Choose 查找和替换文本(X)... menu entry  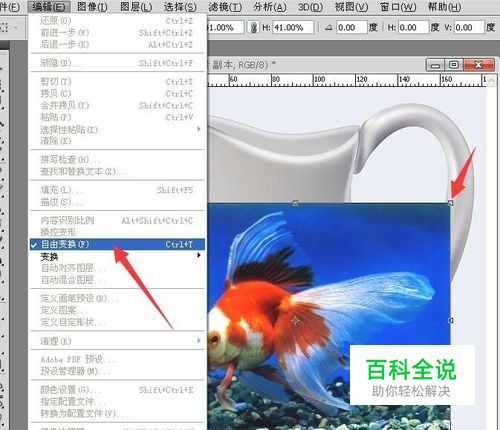click(x=117, y=172)
